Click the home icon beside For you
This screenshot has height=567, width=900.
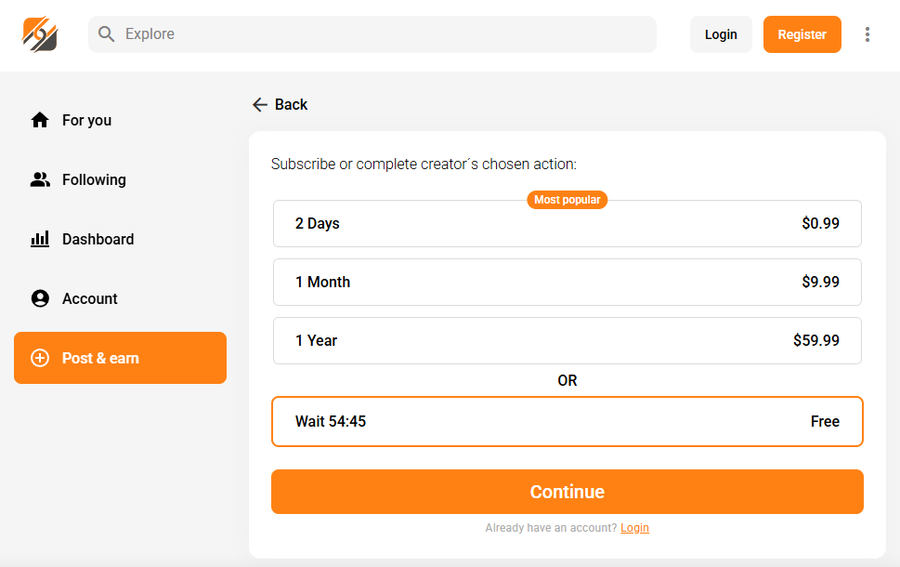(x=40, y=120)
